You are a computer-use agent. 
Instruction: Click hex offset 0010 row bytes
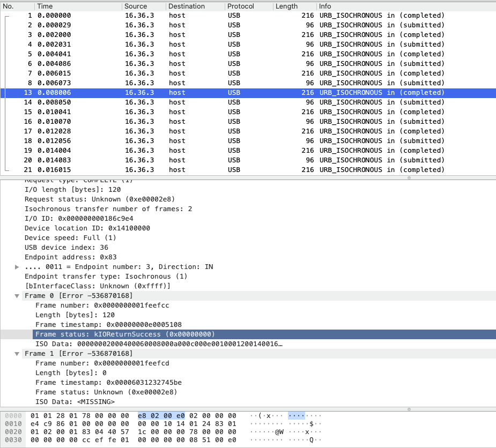coord(133,424)
